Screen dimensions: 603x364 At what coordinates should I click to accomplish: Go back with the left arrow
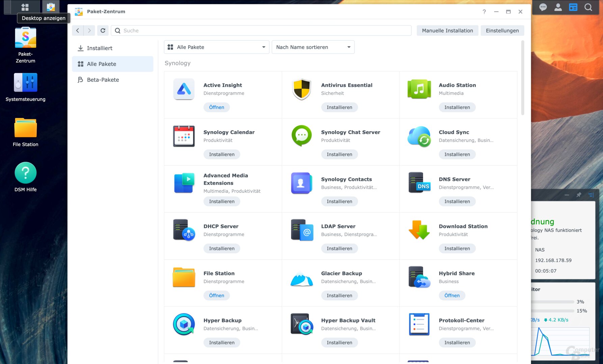tap(78, 31)
